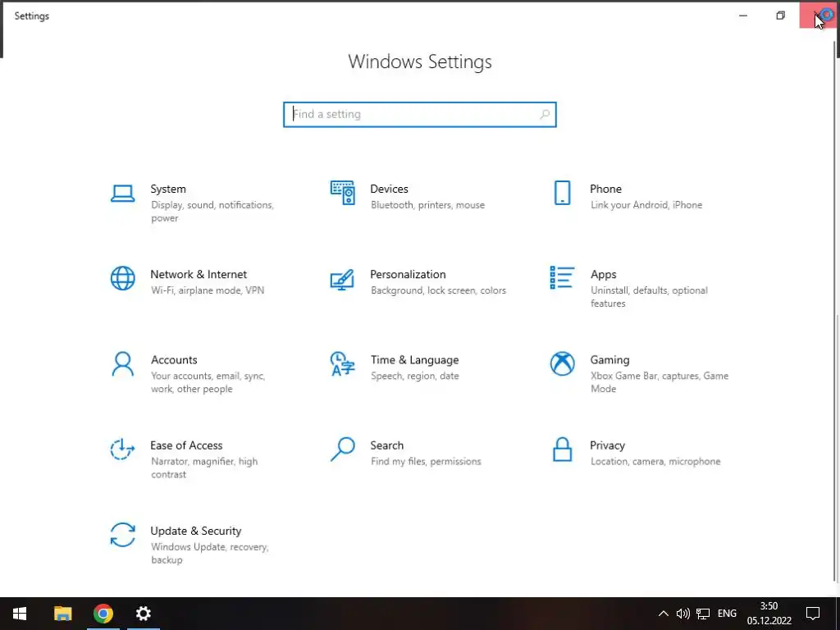Image resolution: width=840 pixels, height=630 pixels.
Task: Open Network & Internet title
Action: 199,274
